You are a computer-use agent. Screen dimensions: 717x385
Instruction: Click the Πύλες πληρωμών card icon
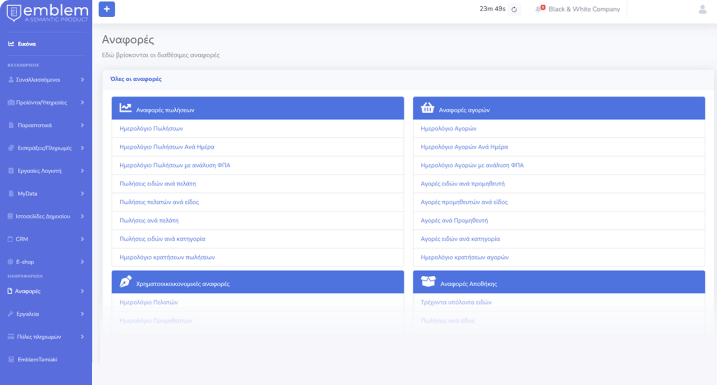[11, 337]
